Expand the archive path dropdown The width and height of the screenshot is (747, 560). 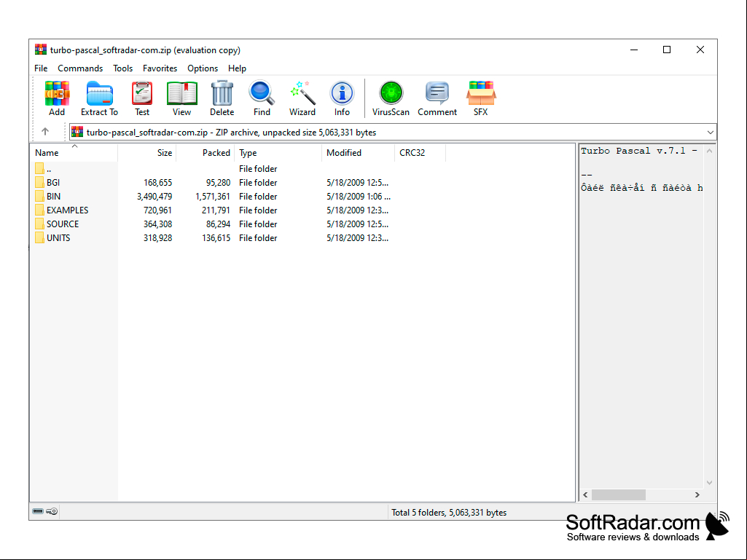711,133
